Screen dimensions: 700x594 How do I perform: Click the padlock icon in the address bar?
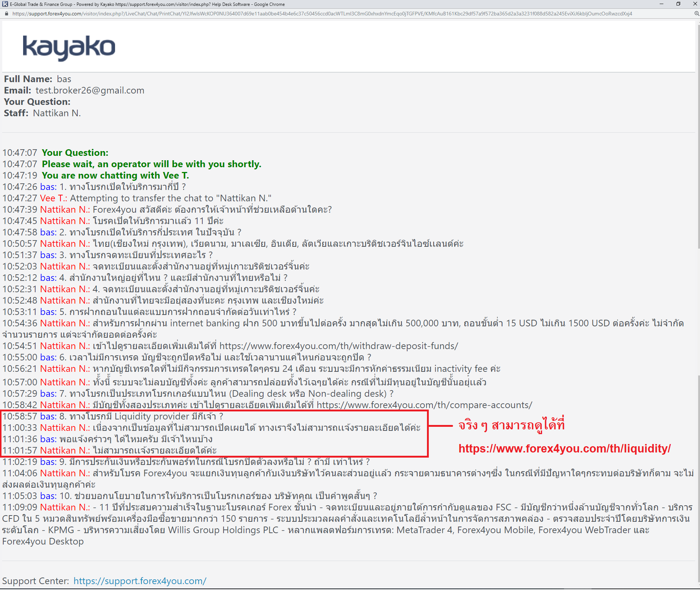pyautogui.click(x=6, y=14)
